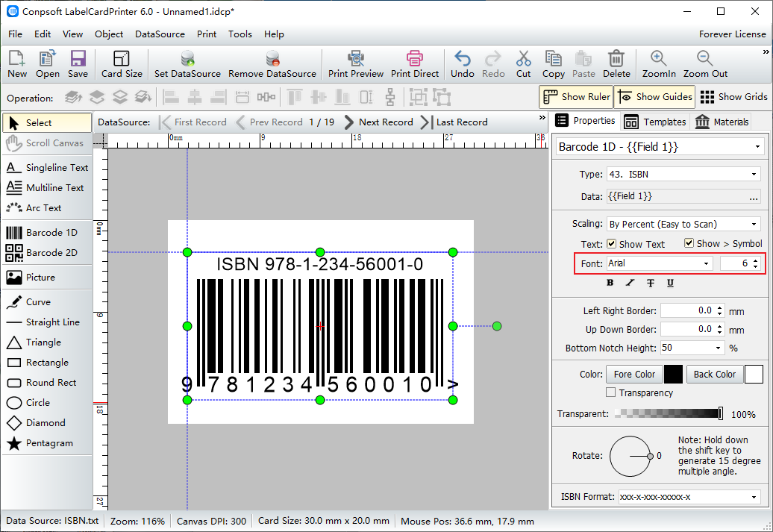Select the Pentagram star tool
The image size is (773, 532).
pos(47,443)
